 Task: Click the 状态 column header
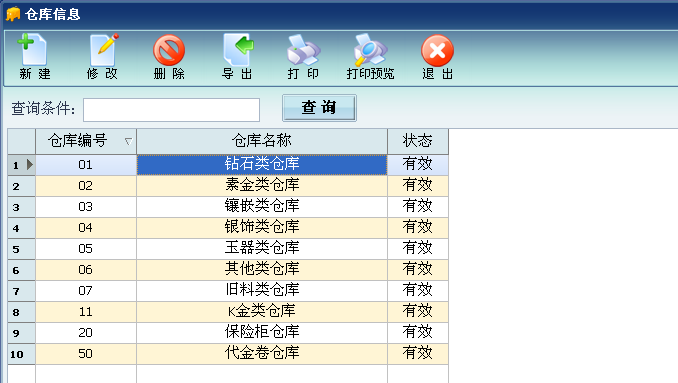(x=418, y=141)
